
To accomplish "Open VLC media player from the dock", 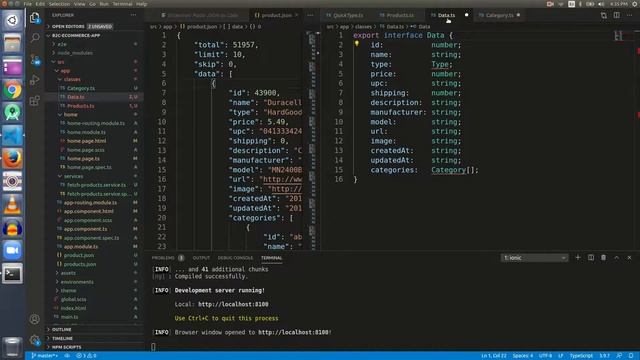I will click(12, 204).
